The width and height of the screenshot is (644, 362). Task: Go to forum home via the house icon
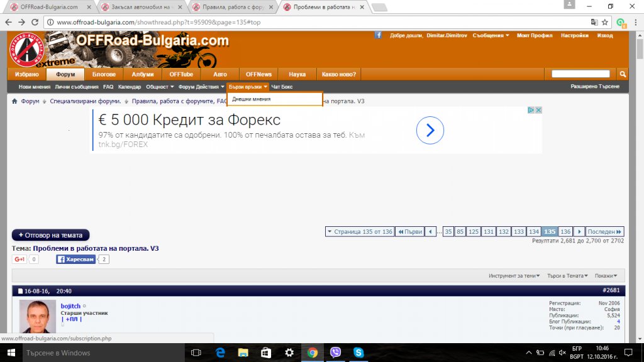coord(14,101)
